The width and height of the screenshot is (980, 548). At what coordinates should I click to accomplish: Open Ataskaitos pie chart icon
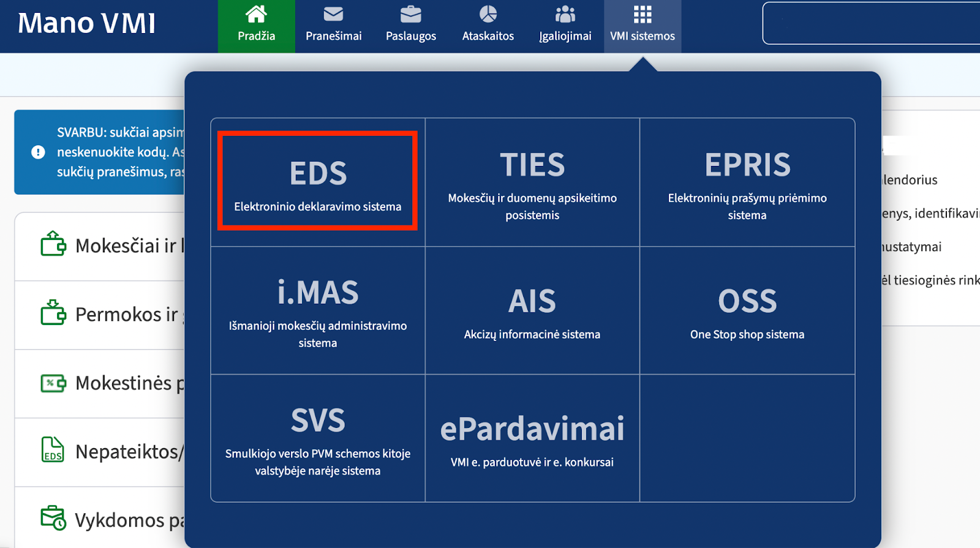[x=488, y=14]
